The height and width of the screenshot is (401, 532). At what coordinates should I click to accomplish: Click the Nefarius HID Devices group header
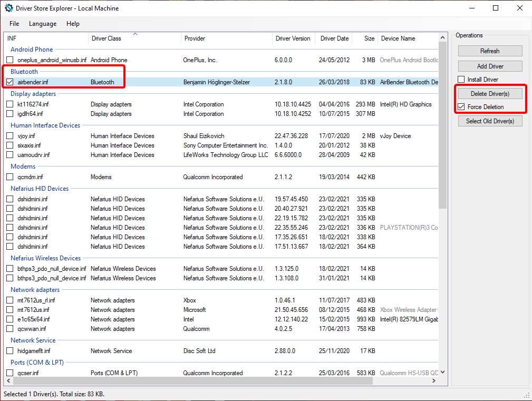click(x=40, y=189)
